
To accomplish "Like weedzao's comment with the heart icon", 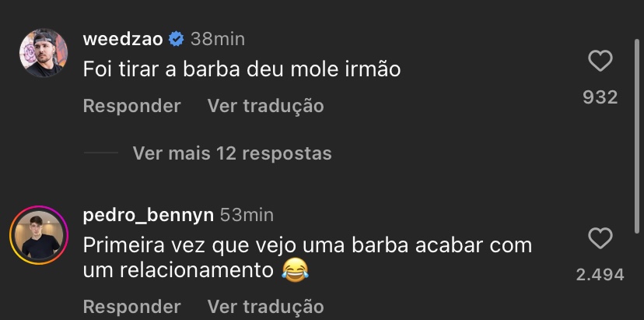I will click(600, 61).
